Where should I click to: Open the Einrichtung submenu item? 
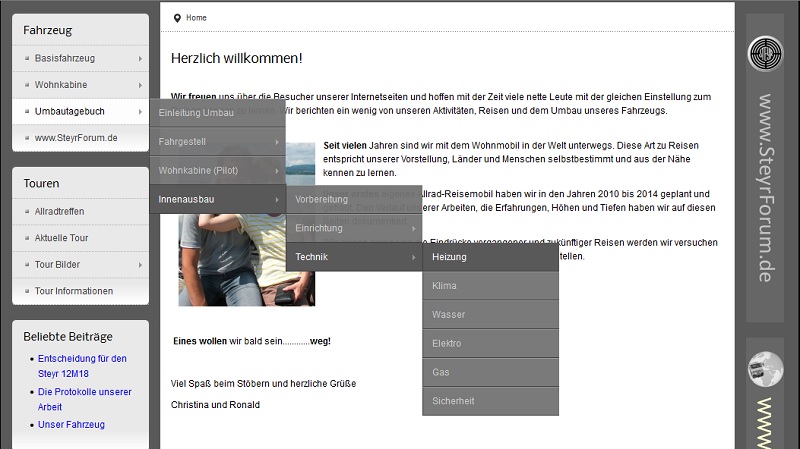(353, 228)
